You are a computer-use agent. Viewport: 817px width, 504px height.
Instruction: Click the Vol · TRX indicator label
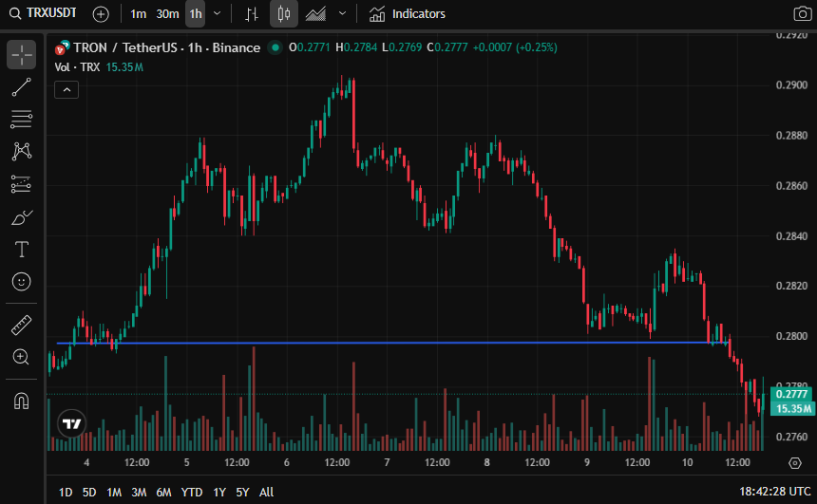(77, 67)
